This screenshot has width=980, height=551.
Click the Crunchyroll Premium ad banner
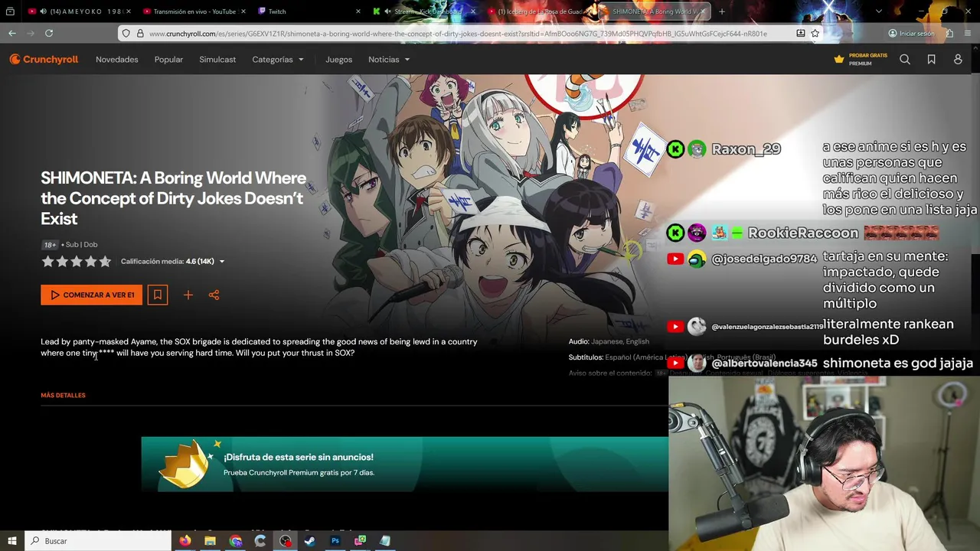tap(404, 464)
